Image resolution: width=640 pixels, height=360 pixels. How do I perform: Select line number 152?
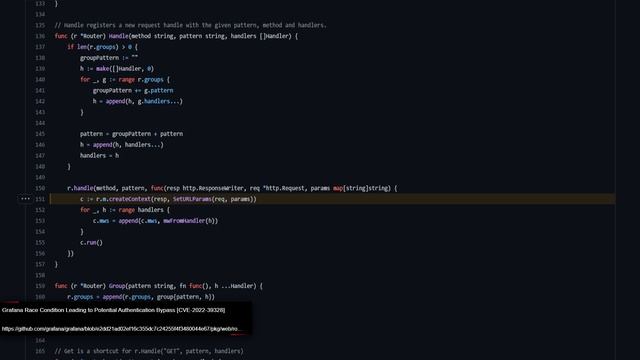(40, 210)
